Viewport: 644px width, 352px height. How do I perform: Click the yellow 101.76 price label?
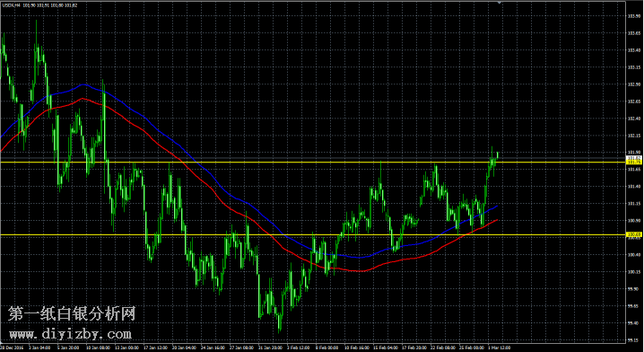click(633, 163)
